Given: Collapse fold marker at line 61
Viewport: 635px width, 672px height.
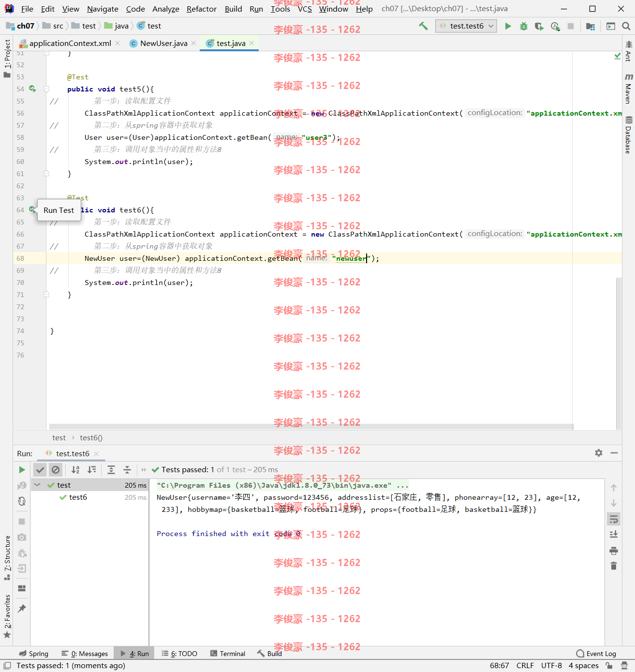Looking at the screenshot, I should pyautogui.click(x=46, y=174).
